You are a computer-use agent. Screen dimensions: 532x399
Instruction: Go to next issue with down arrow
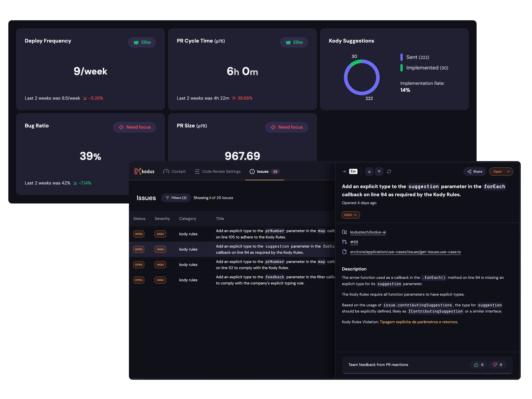tap(369, 171)
